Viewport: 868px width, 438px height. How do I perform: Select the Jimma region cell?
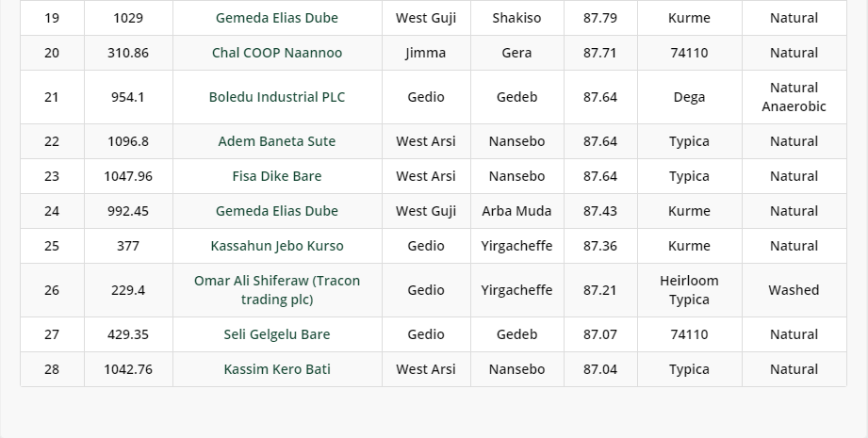426,53
